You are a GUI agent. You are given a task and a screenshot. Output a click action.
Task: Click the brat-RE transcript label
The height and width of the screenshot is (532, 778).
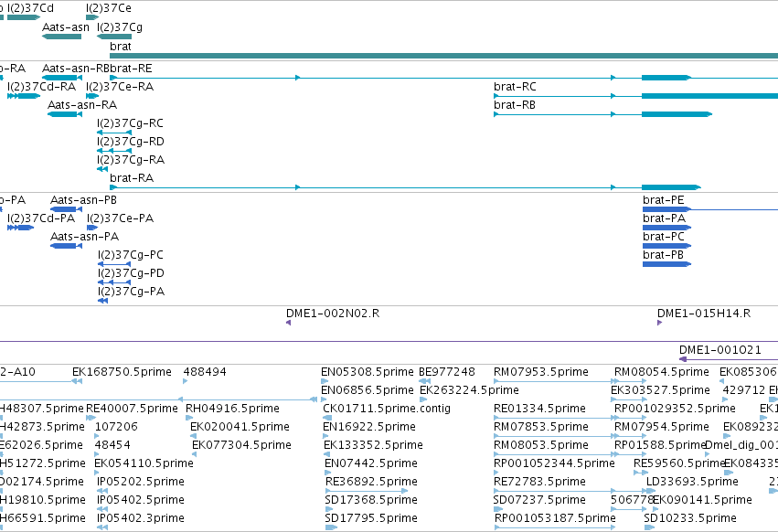tap(131, 69)
